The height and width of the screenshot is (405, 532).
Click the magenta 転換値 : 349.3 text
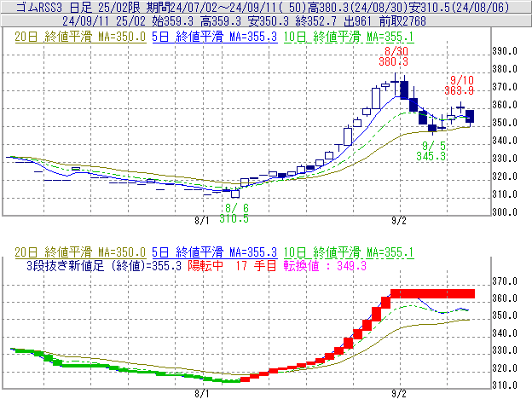tap(325, 265)
